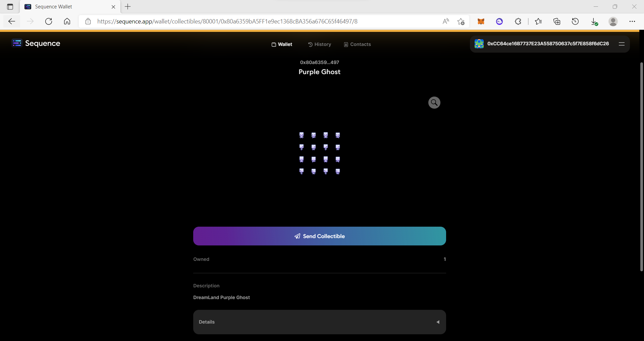View site information lock icon

88,21
